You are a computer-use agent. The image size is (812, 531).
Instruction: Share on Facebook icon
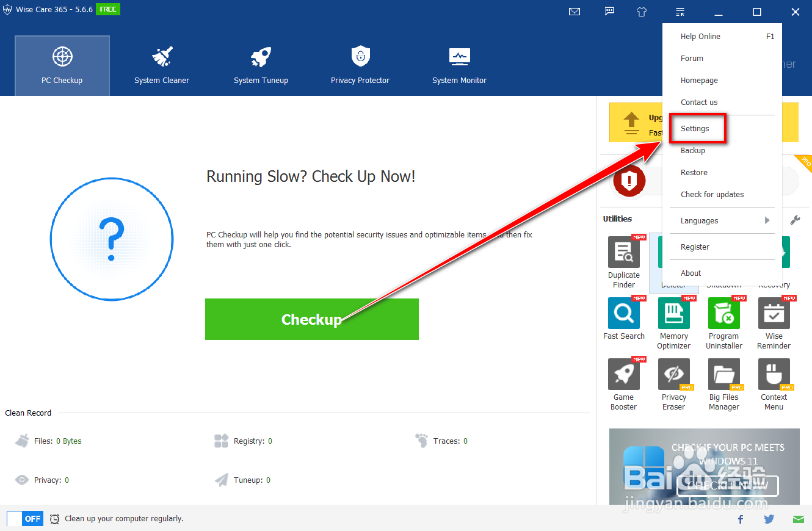pyautogui.click(x=741, y=519)
